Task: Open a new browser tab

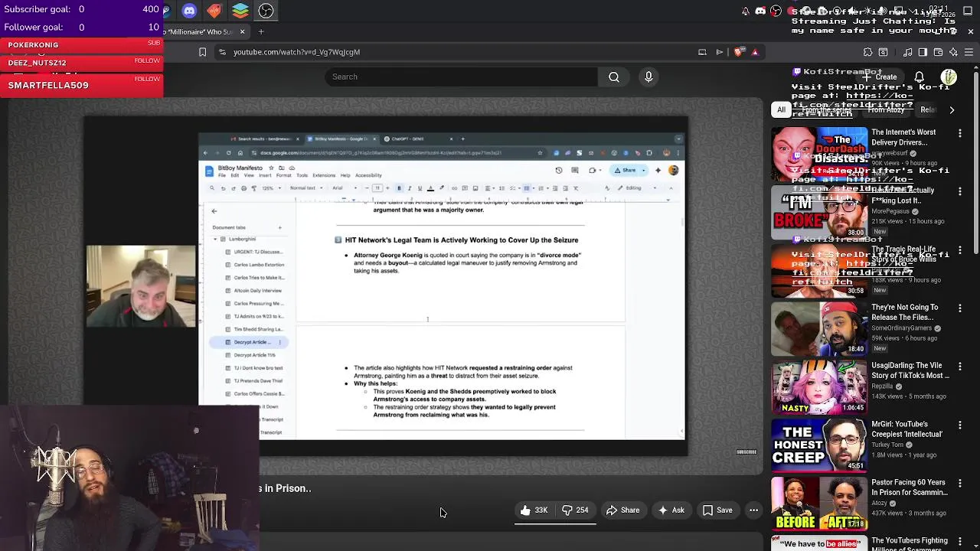Action: [x=261, y=31]
